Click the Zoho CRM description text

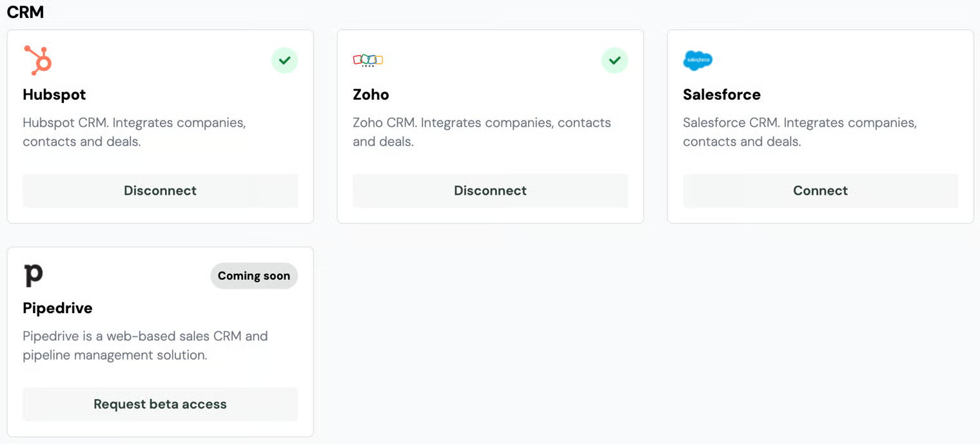click(482, 132)
